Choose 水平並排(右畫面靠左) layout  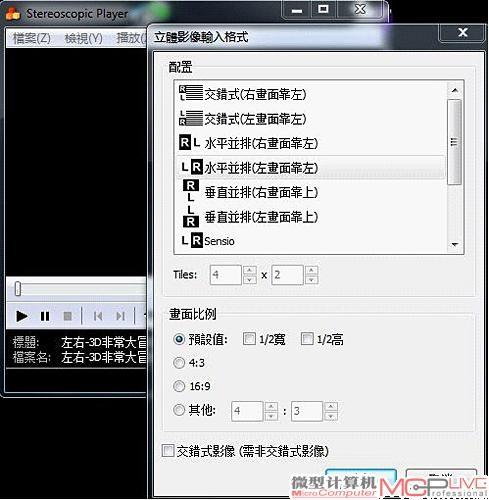(x=310, y=143)
